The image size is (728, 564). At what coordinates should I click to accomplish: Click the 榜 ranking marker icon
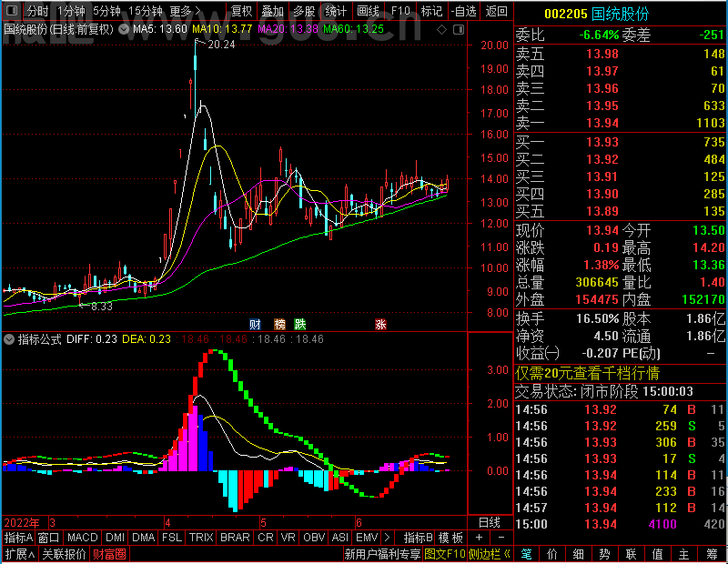tap(279, 324)
